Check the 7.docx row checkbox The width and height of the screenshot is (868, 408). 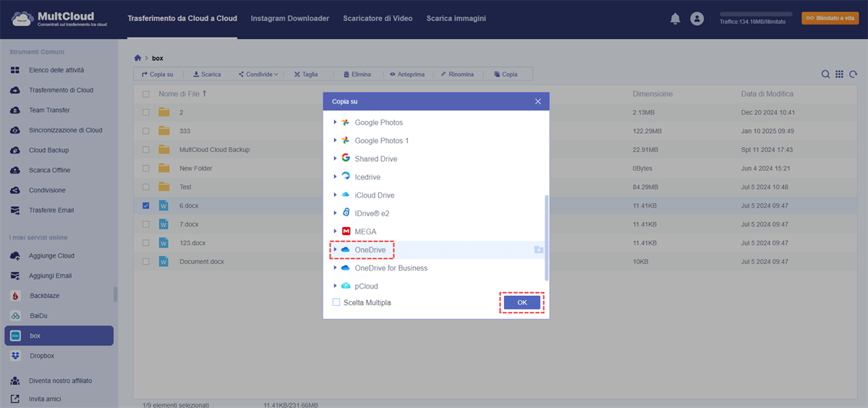tap(146, 224)
